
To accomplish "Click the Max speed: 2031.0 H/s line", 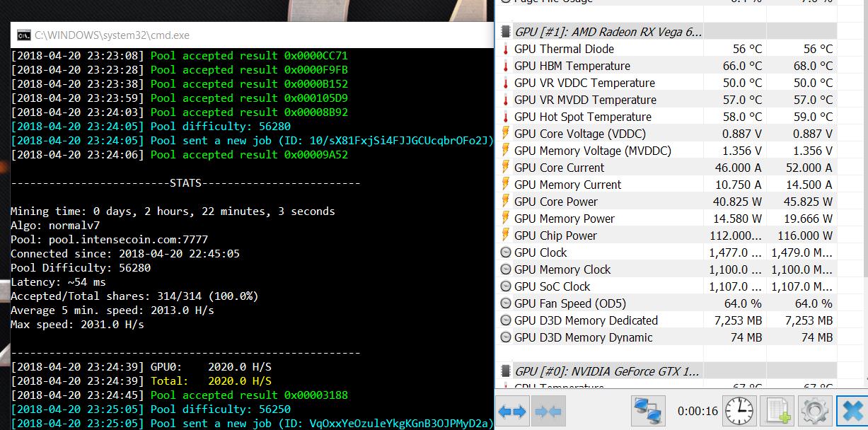I will pos(77,325).
